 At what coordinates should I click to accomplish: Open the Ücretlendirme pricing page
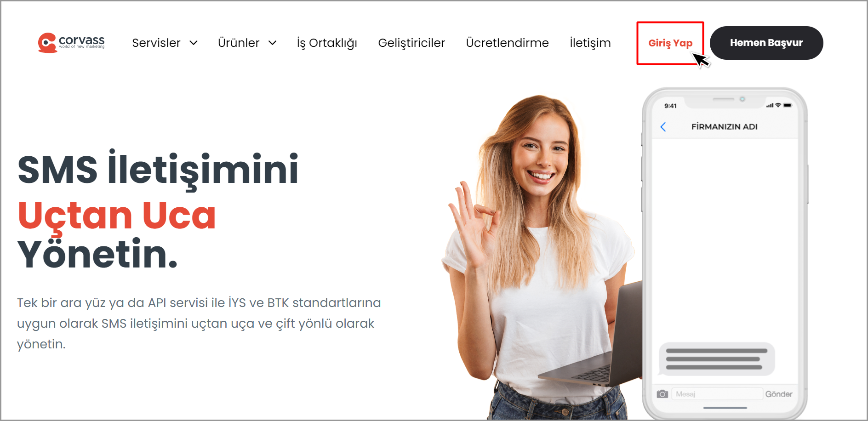507,43
